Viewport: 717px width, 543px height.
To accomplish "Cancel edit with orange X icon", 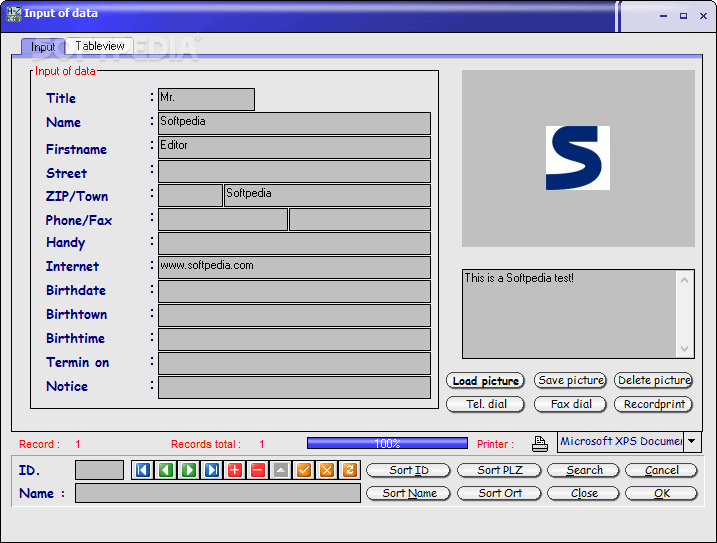I will point(326,470).
